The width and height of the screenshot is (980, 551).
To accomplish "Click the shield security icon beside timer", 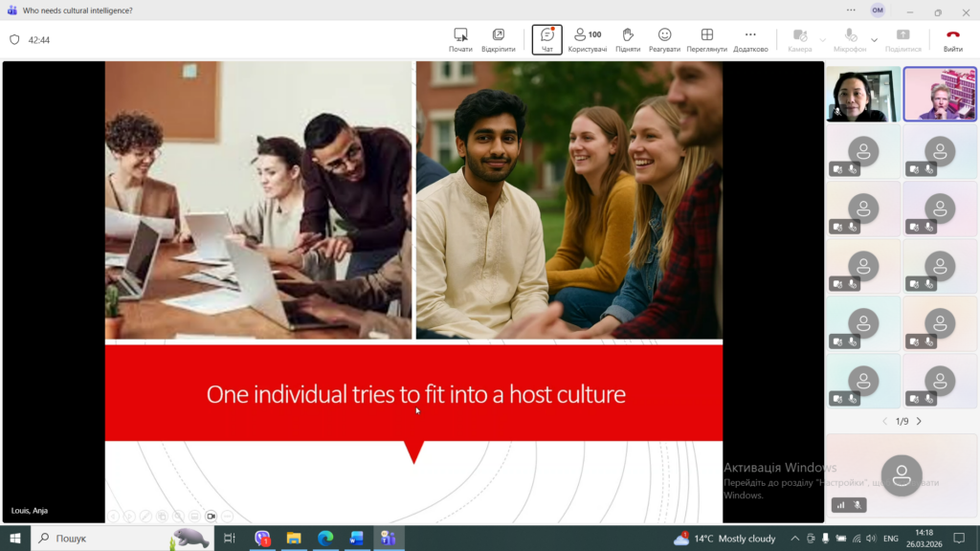I will coord(14,40).
